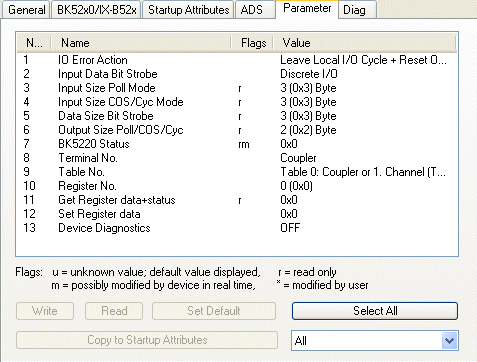This screenshot has height=362, width=477.
Task: Select the Register No. row
Action: click(237, 186)
